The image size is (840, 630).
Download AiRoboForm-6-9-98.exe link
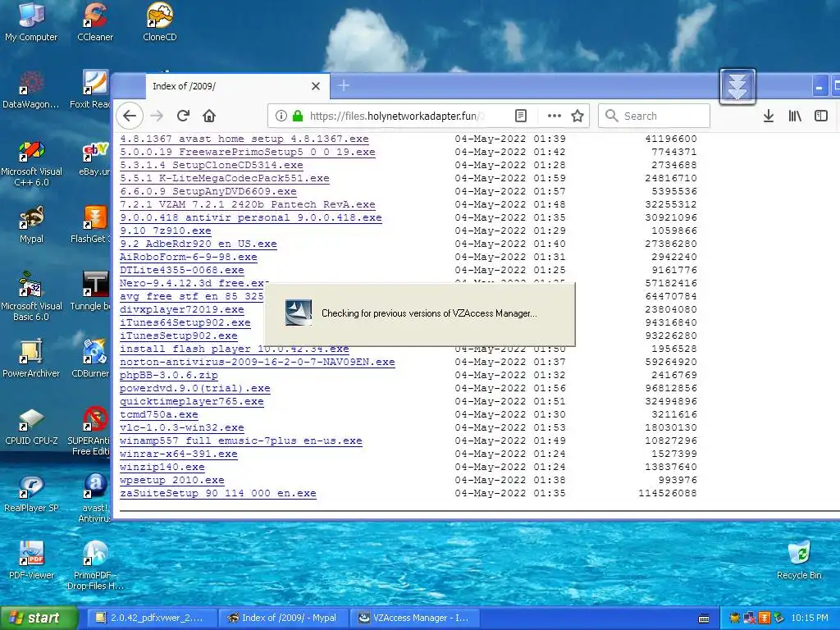point(189,257)
